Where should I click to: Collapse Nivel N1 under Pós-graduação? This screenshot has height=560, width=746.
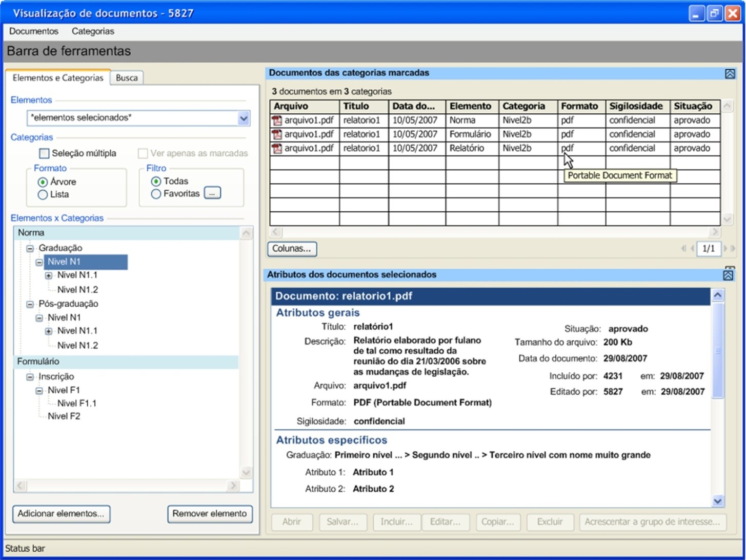pos(39,318)
